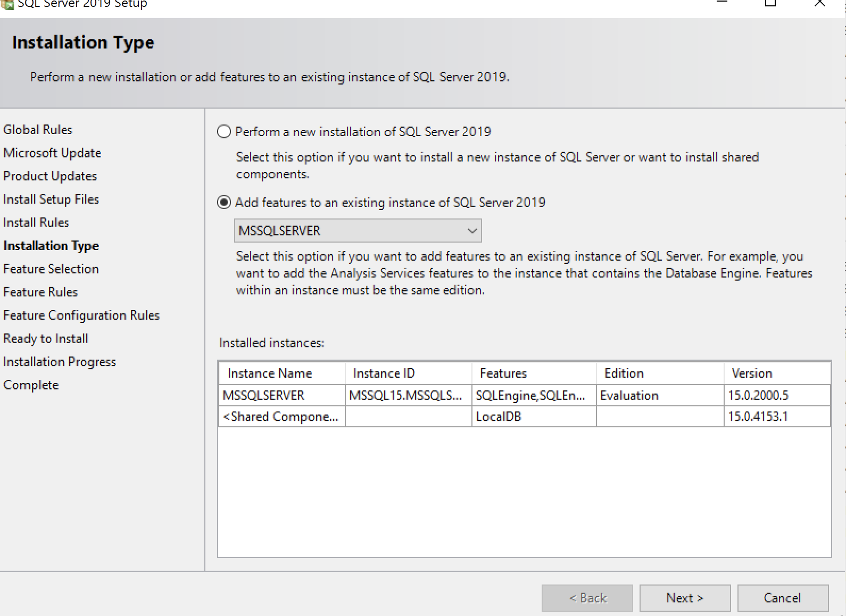This screenshot has width=846, height=616.
Task: Select Perform a new installation radio button
Action: pyautogui.click(x=224, y=131)
